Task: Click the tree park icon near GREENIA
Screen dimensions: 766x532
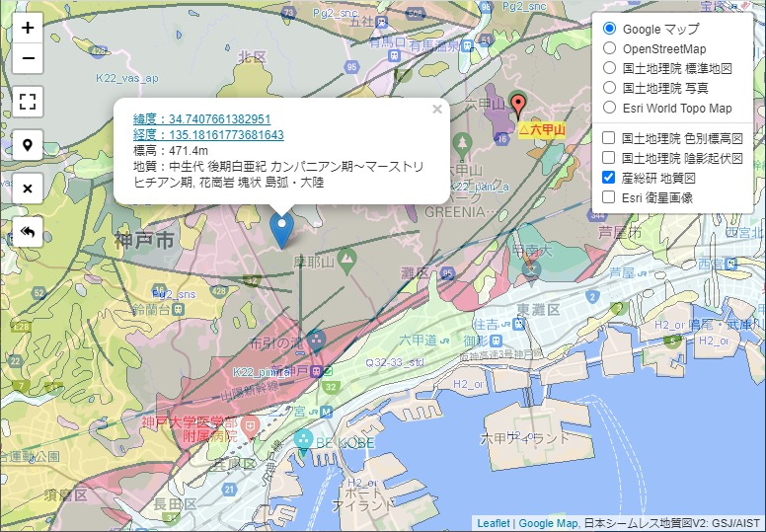Action: point(462,145)
